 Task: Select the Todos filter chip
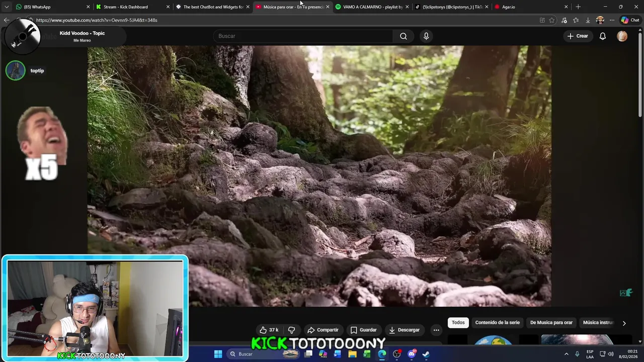458,322
